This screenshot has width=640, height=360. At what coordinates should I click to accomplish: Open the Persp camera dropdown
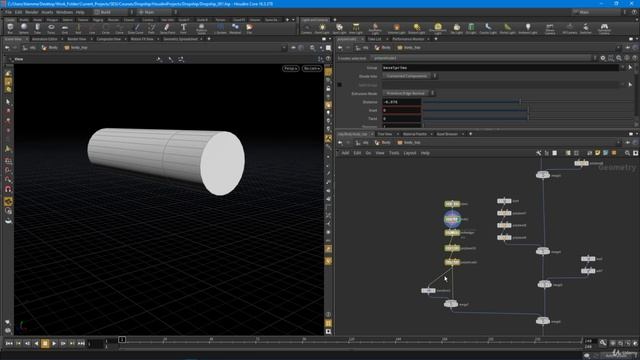[291, 69]
